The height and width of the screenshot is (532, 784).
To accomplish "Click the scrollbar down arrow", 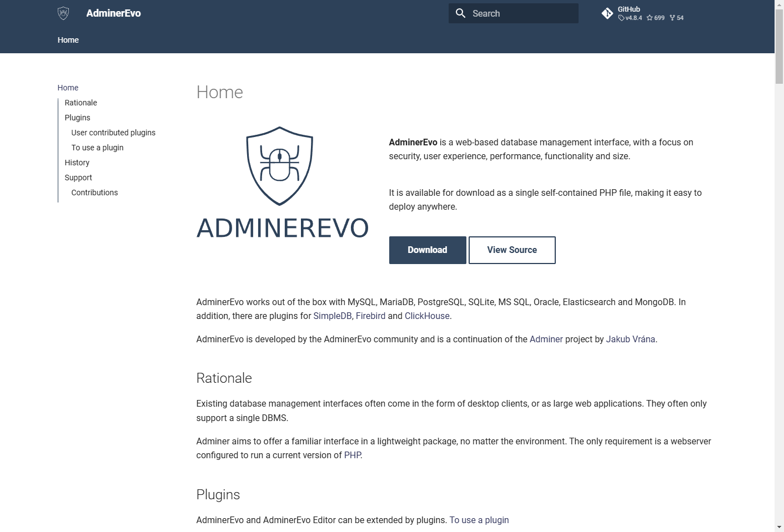I will pos(779,526).
